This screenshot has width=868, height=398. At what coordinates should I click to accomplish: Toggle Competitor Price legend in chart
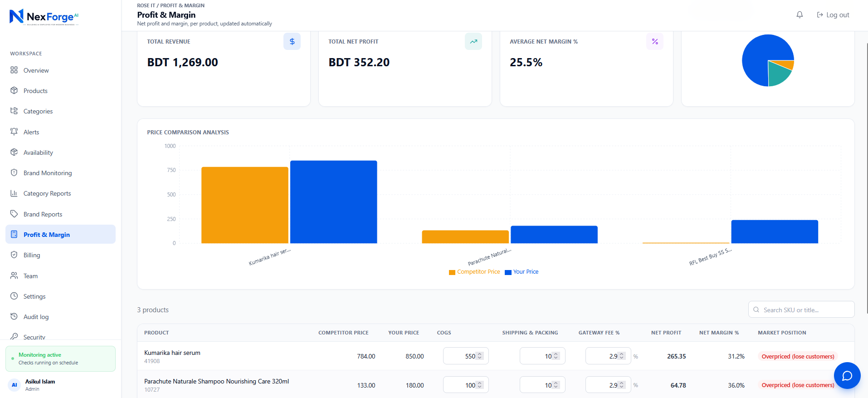pos(474,272)
